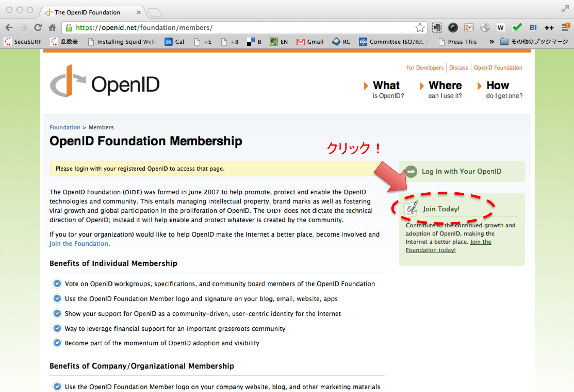Click the OpenID logo
Image resolution: width=574 pixels, height=392 pixels.
point(105,81)
